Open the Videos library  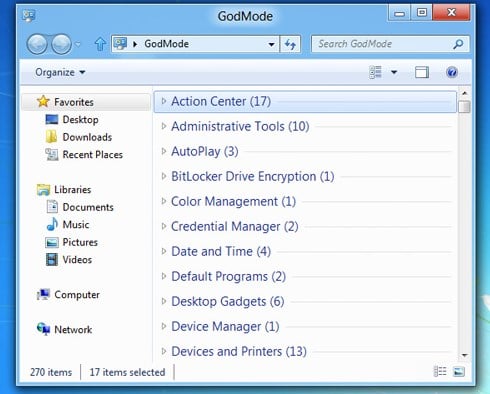coord(77,260)
